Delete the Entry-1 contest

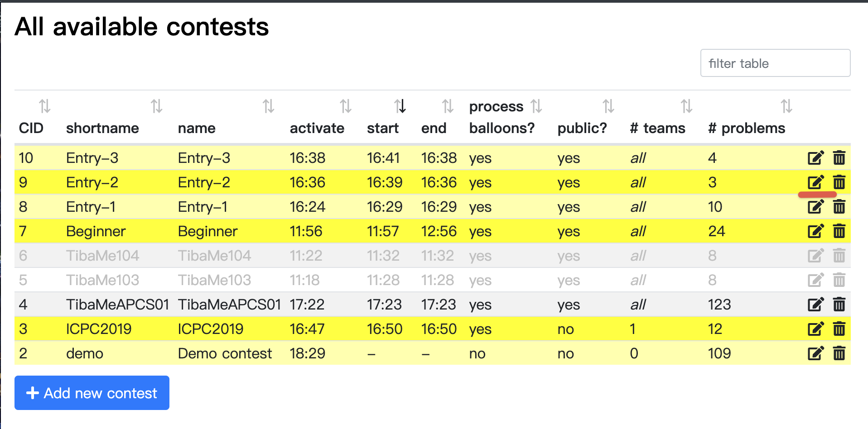click(839, 207)
